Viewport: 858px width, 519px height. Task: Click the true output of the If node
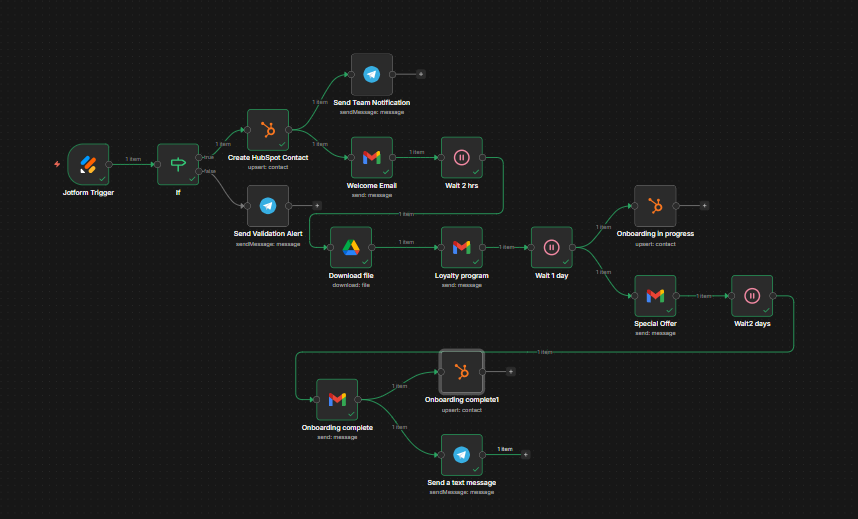point(199,158)
